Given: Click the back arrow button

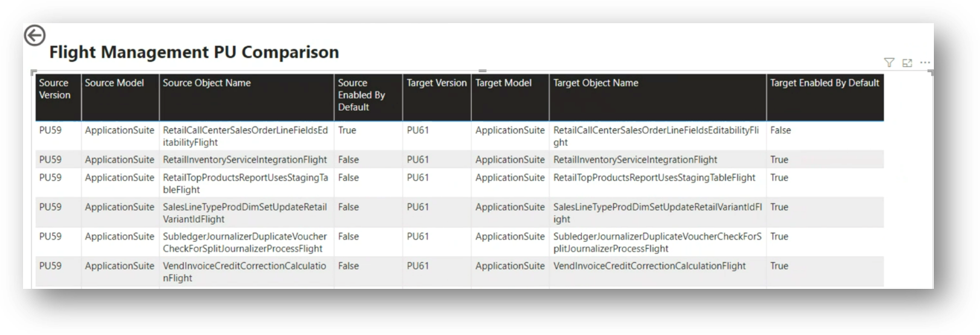Looking at the screenshot, I should pyautogui.click(x=35, y=36).
